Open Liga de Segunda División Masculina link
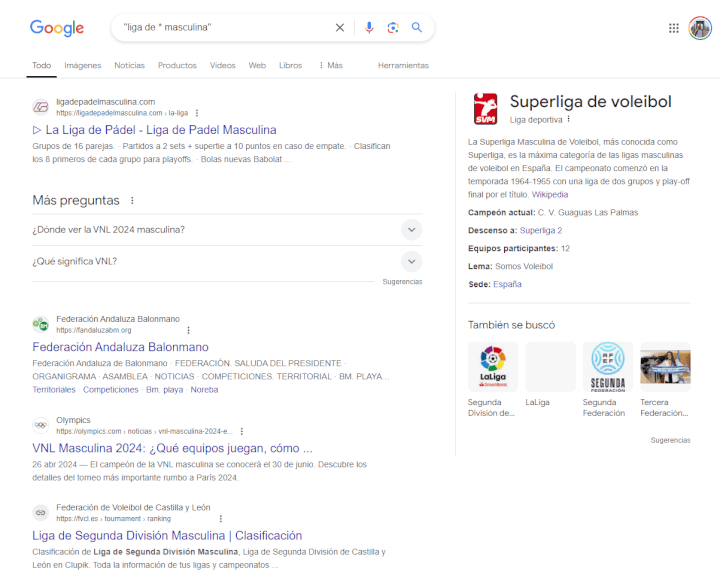Image resolution: width=720 pixels, height=584 pixels. tap(167, 535)
